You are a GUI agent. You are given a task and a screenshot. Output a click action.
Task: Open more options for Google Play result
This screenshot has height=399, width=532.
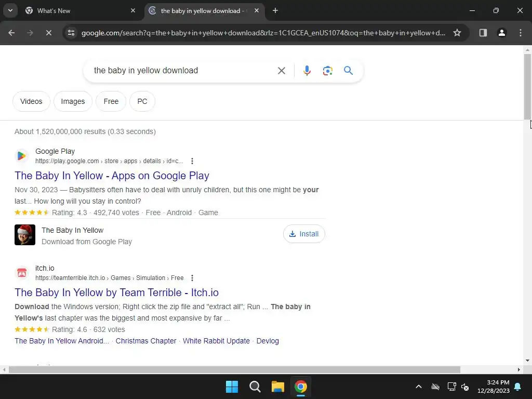click(192, 161)
